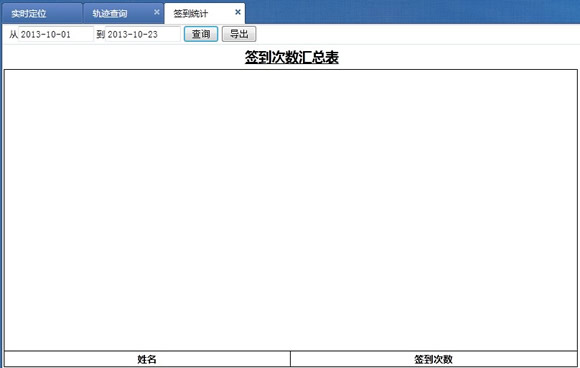This screenshot has width=580, height=368.
Task: Click the 查询 query button
Action: (201, 34)
